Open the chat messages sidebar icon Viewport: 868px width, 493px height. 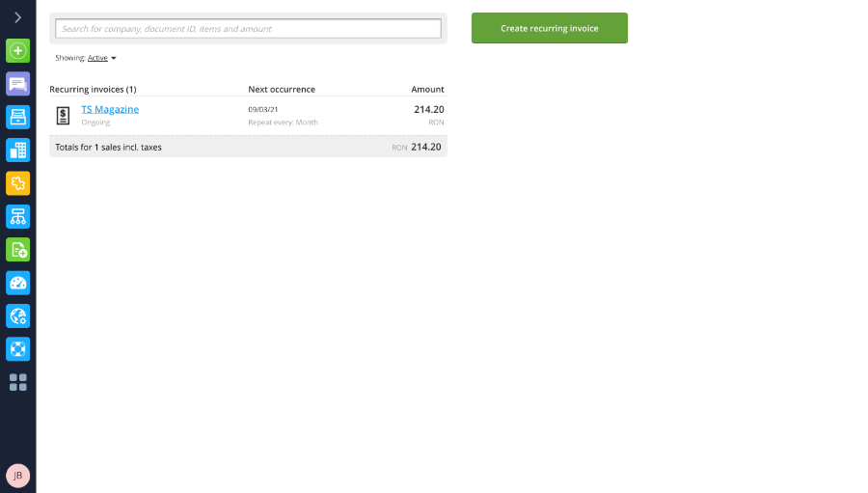[x=17, y=84]
